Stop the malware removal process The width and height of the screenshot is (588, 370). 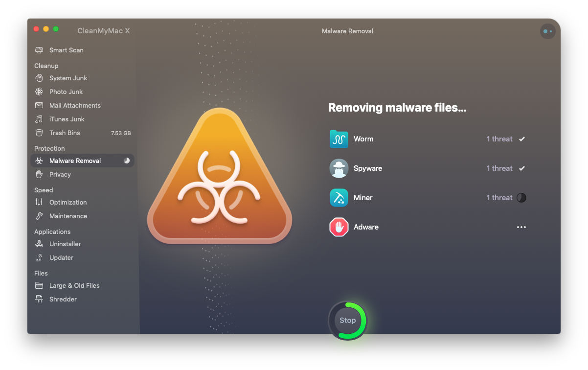(347, 320)
